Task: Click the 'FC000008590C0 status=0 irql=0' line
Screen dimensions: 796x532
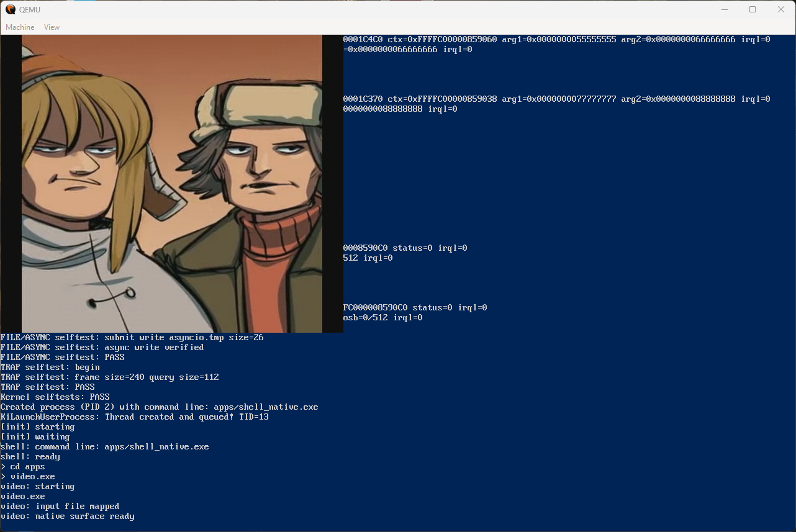Action: [x=415, y=308]
